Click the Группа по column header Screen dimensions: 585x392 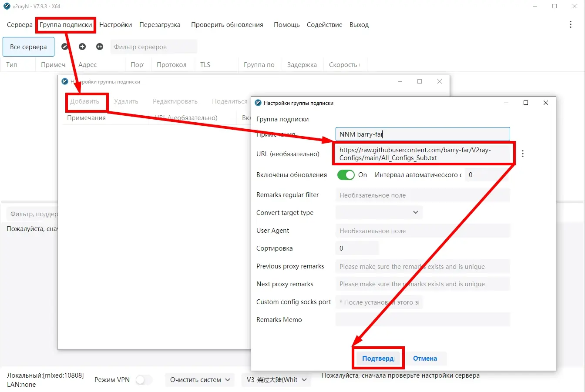click(x=259, y=65)
